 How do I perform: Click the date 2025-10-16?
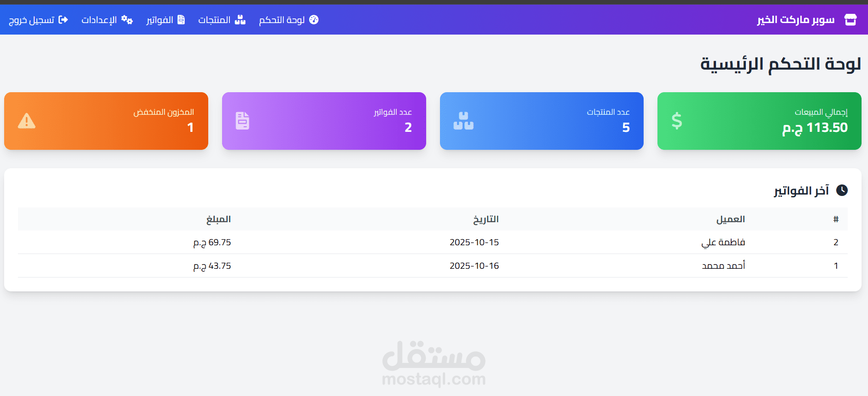click(475, 266)
